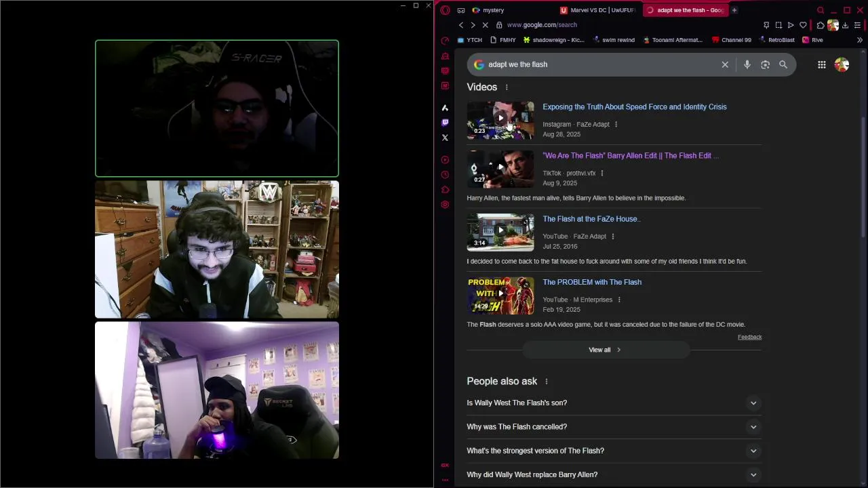The height and width of the screenshot is (488, 868).
Task: Open the extensions cube icon in sidebar
Action: (445, 190)
